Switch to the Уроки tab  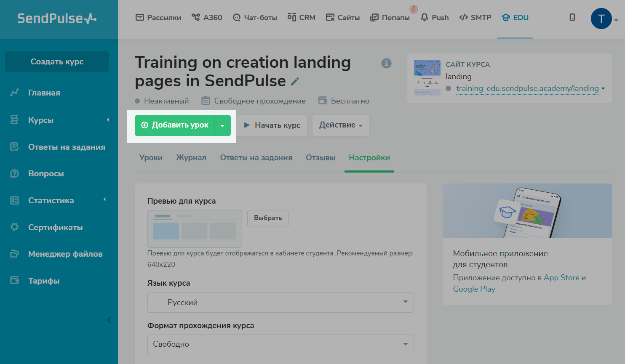tap(151, 158)
